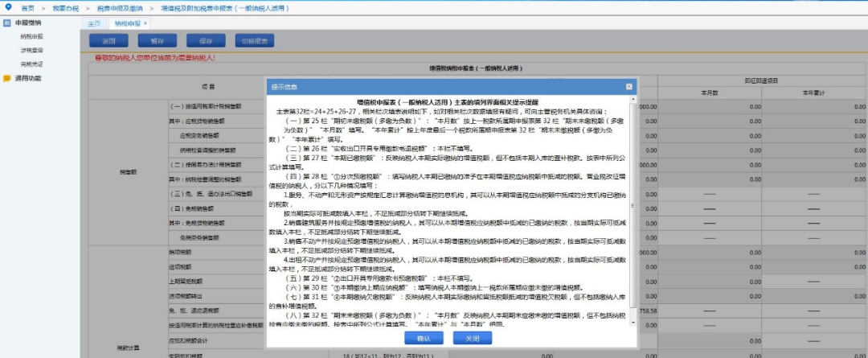The image size is (868, 358).
Task: Click the 返回 toolbar button
Action: [108, 40]
